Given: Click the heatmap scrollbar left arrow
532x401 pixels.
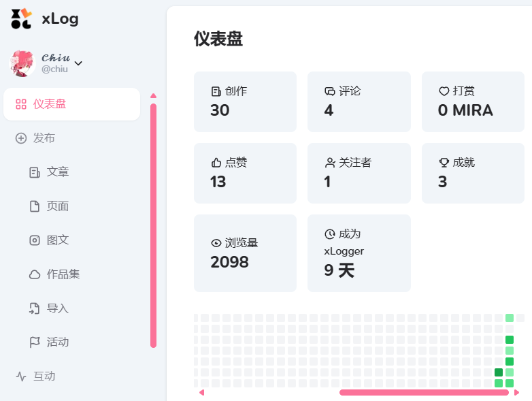Looking at the screenshot, I should click(201, 393).
